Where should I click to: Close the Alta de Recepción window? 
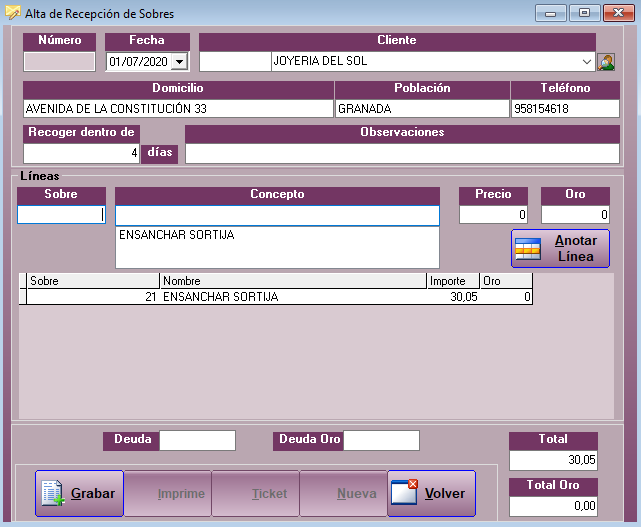click(x=619, y=13)
